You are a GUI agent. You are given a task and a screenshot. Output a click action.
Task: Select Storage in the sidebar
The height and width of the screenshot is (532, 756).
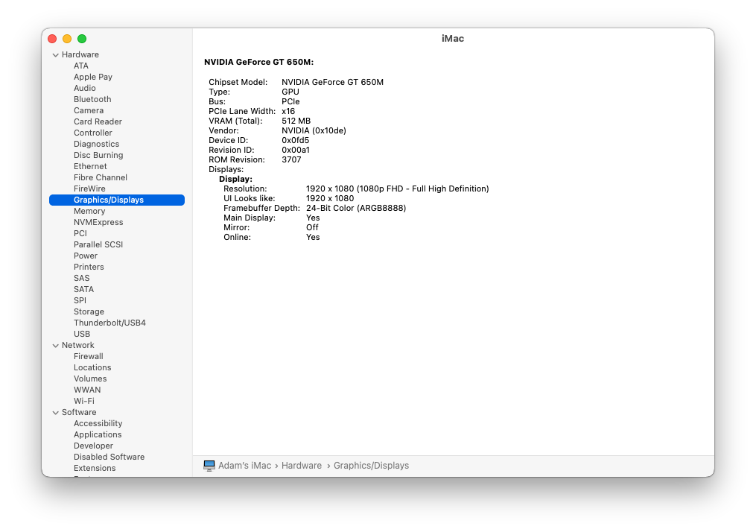89,311
